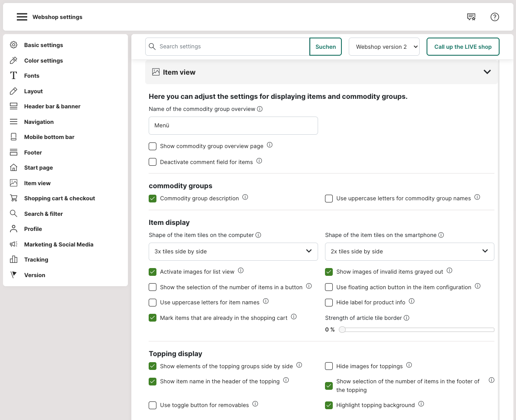
Task: Click info icon beside Deactivate comment field
Action: (259, 161)
